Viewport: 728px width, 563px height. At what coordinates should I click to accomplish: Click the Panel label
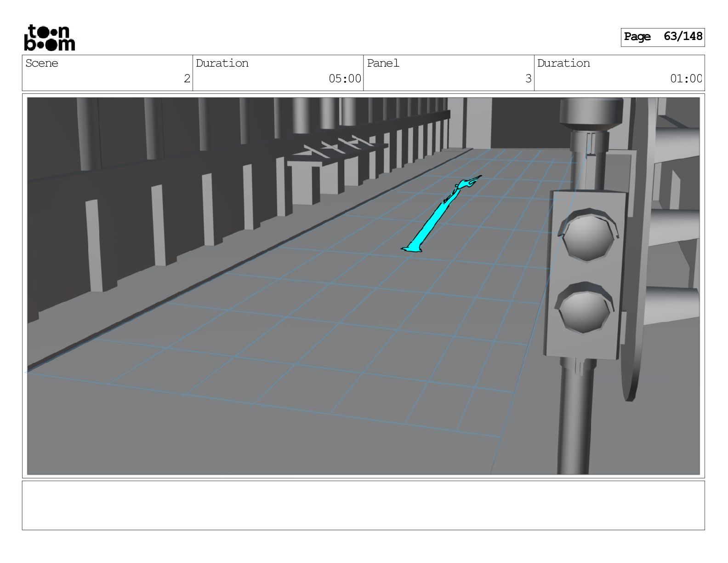pos(383,63)
